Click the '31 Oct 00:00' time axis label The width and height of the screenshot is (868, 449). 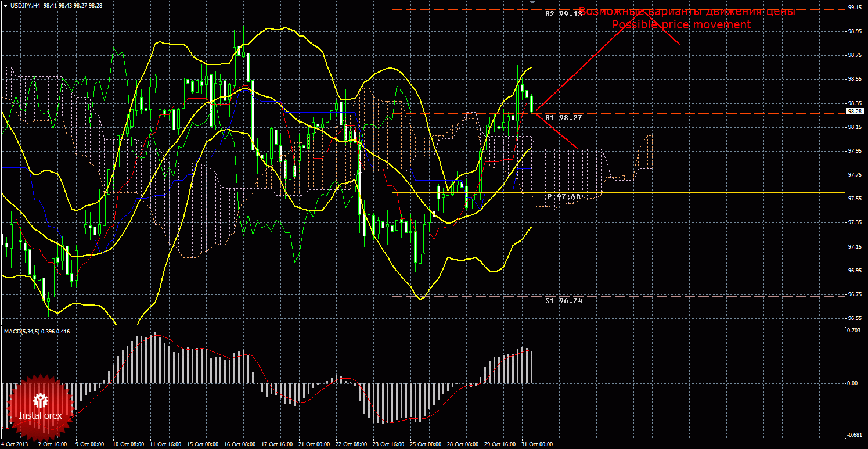[537, 444]
